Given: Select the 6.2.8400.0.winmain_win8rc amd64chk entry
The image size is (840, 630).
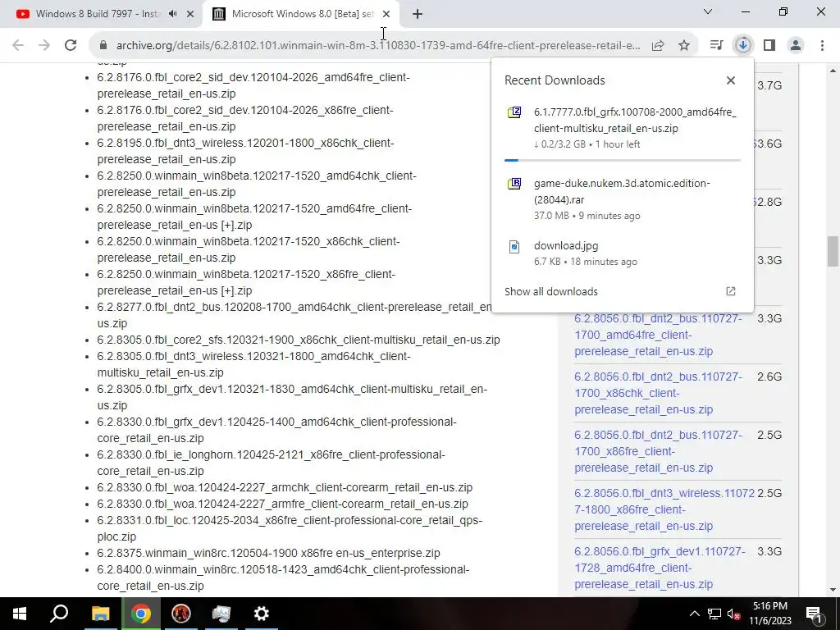Looking at the screenshot, I should [283, 577].
